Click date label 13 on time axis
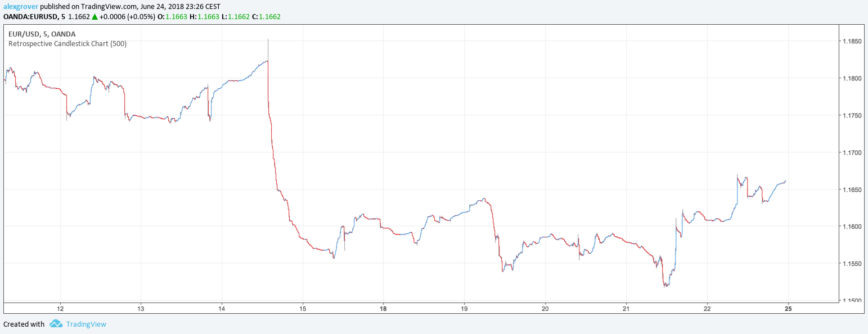868x334 pixels. point(141,308)
